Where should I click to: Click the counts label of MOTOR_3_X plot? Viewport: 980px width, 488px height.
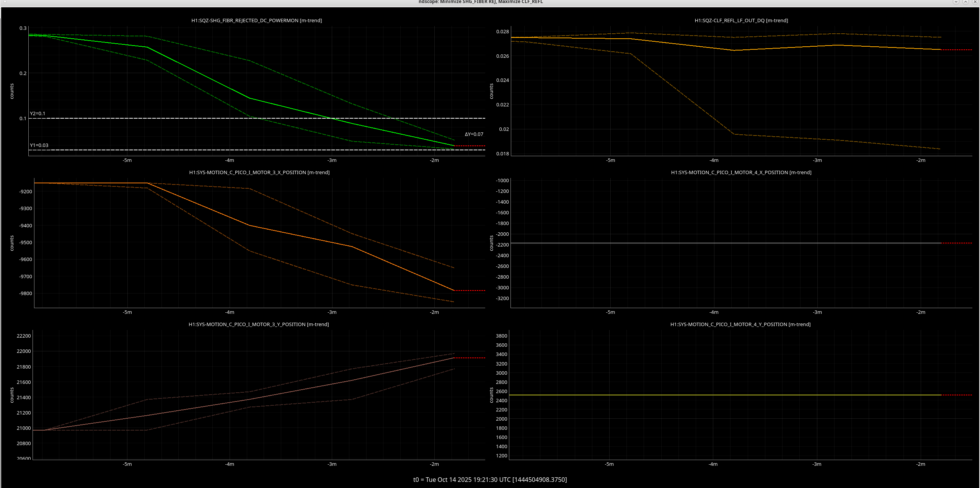pyautogui.click(x=12, y=243)
